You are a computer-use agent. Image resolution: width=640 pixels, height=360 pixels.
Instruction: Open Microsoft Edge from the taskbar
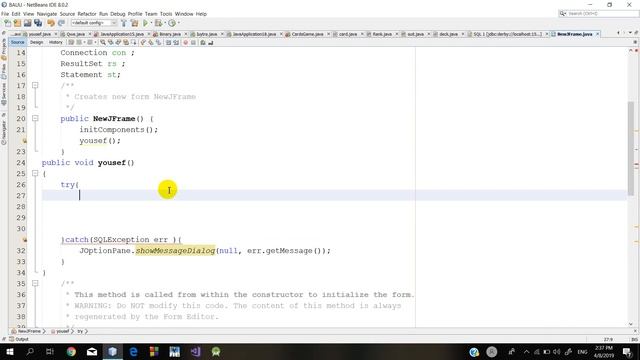pos(133,351)
